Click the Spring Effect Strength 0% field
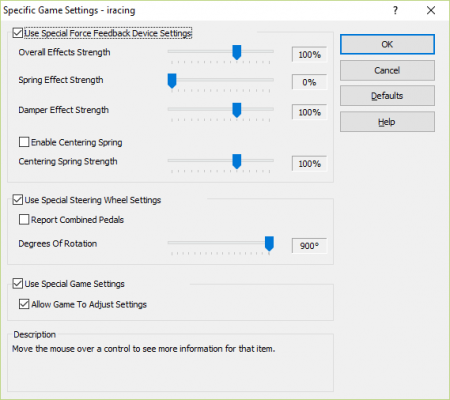This screenshot has width=450, height=400. coord(309,82)
